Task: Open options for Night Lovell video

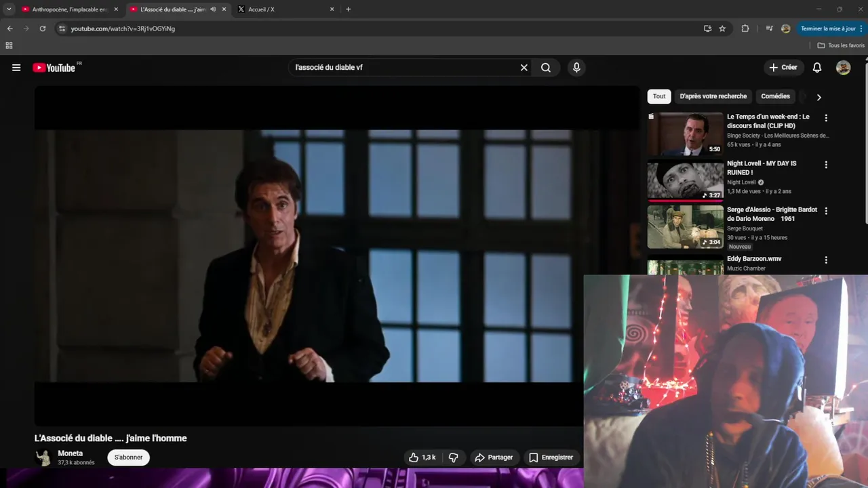Action: (826, 165)
